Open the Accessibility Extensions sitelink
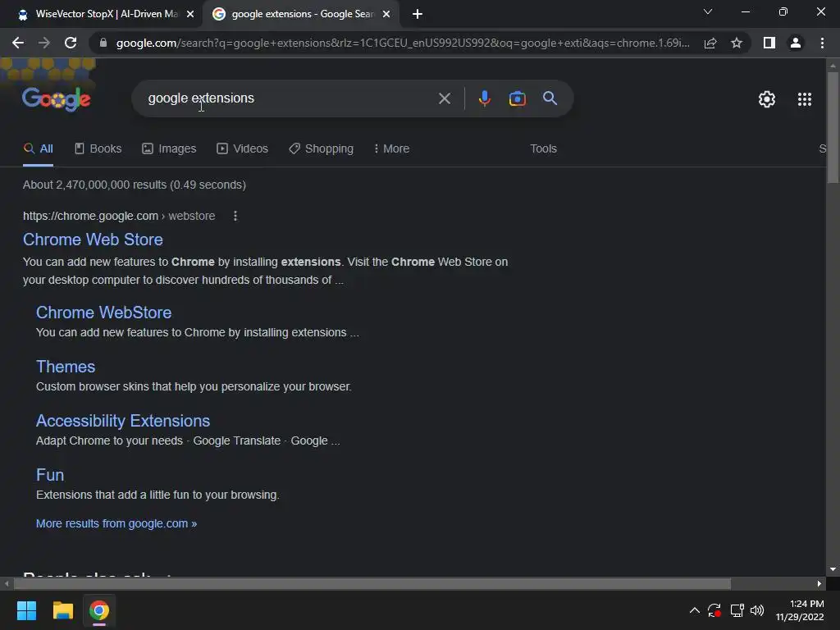The image size is (840, 630). tap(123, 421)
